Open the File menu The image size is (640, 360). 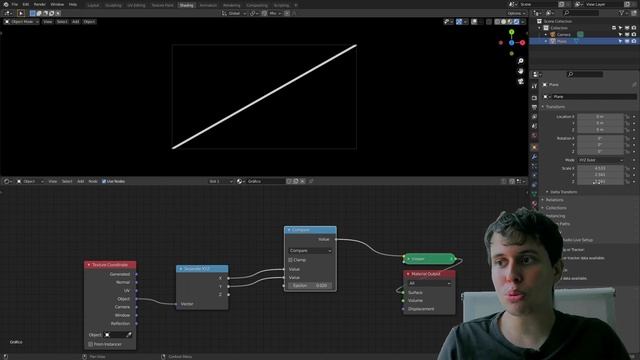(x=15, y=4)
